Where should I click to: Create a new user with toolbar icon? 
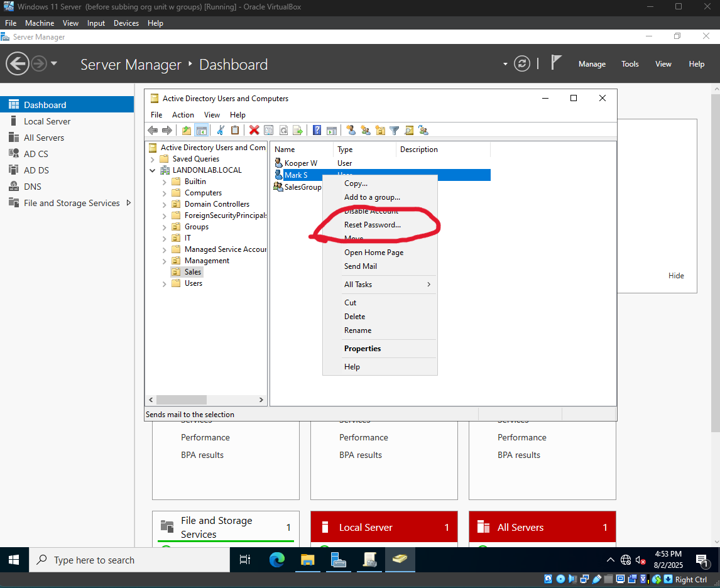pyautogui.click(x=351, y=131)
